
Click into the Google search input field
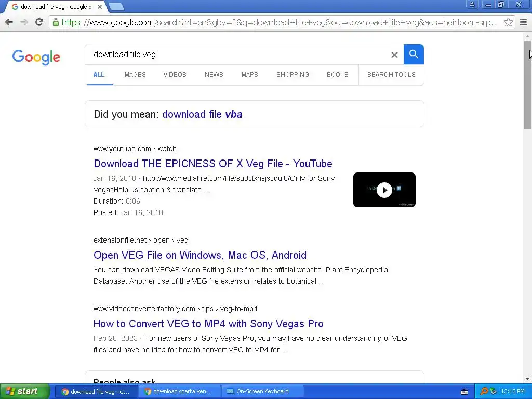click(237, 54)
